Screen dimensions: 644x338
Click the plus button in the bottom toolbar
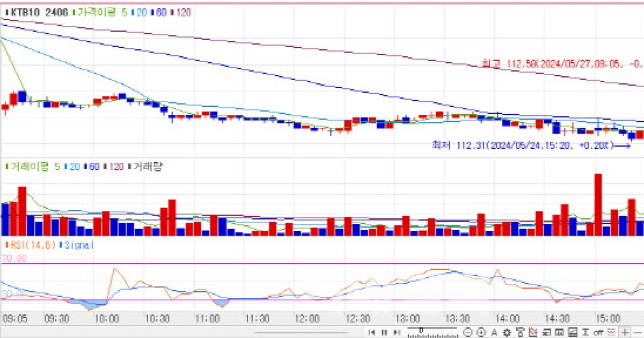pos(625,333)
